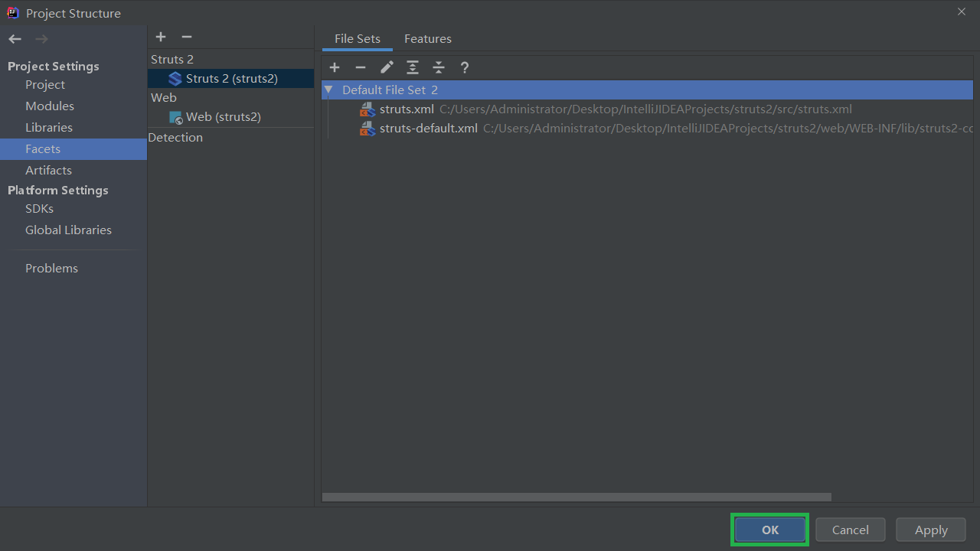The width and height of the screenshot is (980, 551).
Task: Click the back navigation arrow
Action: tap(15, 39)
